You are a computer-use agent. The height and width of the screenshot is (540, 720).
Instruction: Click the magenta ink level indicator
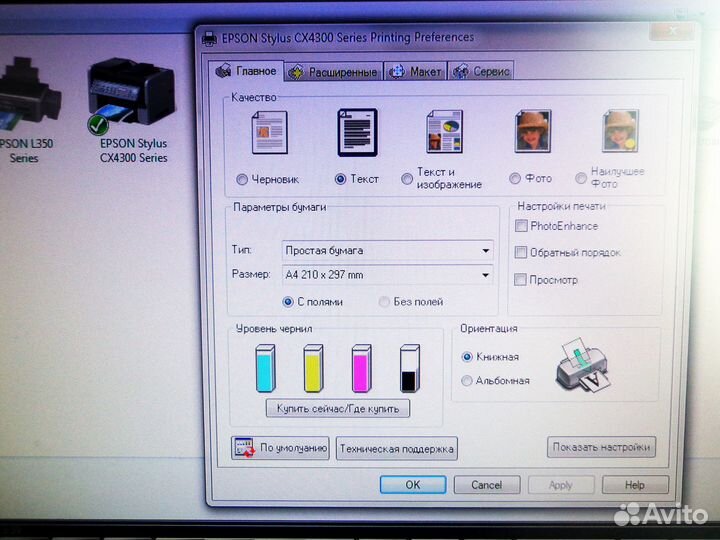click(362, 368)
